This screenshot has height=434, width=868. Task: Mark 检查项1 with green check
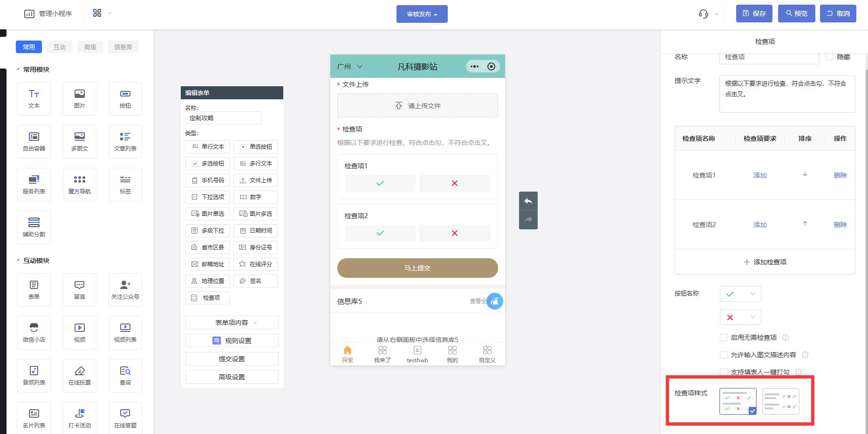click(x=380, y=183)
